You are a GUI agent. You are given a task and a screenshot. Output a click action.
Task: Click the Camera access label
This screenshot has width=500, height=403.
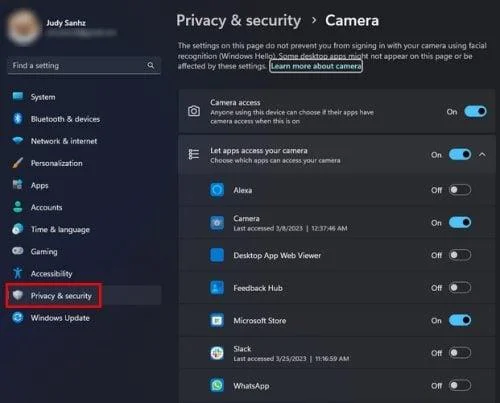235,102
